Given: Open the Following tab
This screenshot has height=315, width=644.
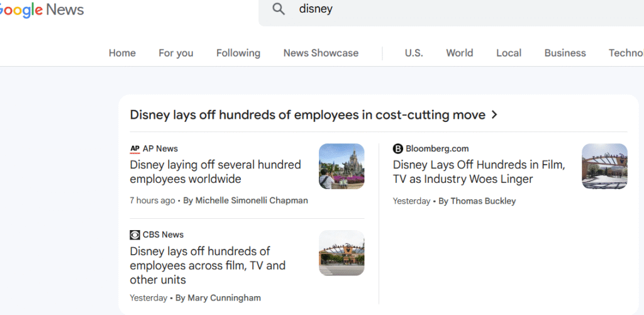Looking at the screenshot, I should point(238,53).
